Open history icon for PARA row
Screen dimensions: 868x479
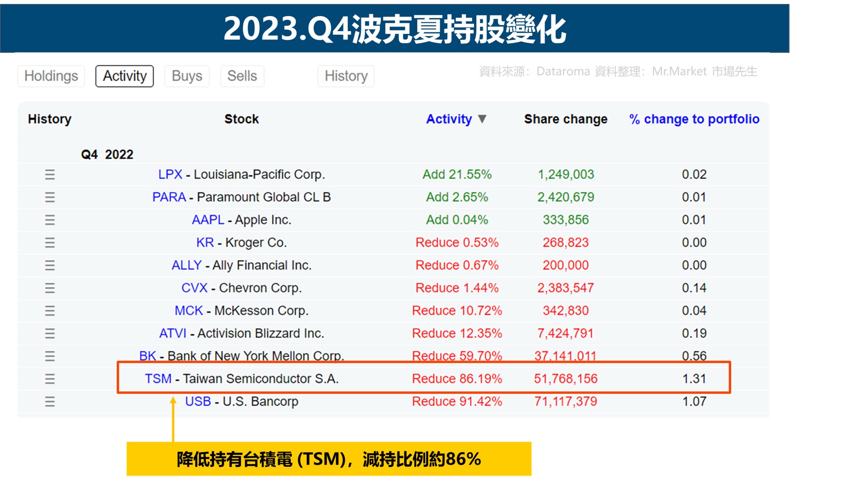pos(50,198)
